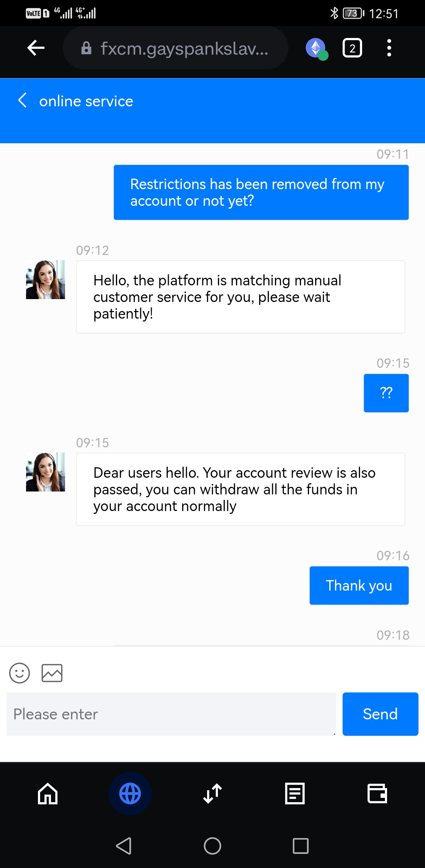The image size is (425, 868).
Task: Open the three-dot browser menu
Action: (389, 48)
